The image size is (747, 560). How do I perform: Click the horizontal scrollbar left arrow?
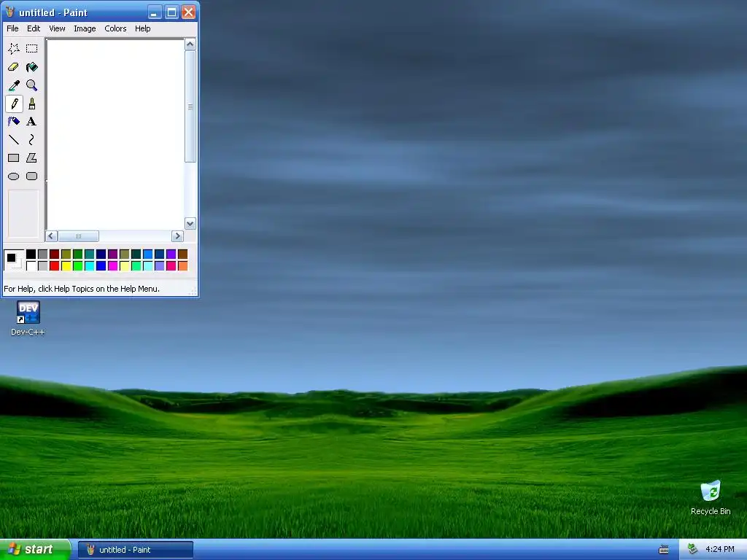click(x=52, y=236)
